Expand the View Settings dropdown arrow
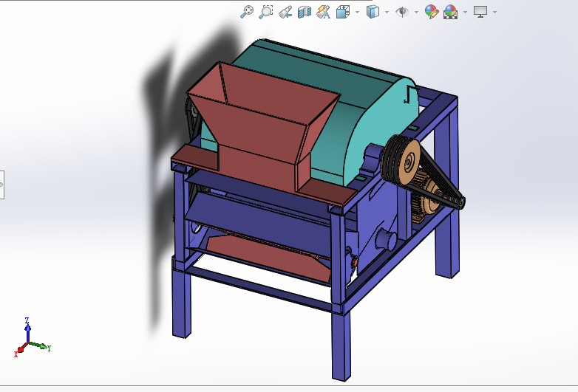The width and height of the screenshot is (578, 392). click(494, 12)
